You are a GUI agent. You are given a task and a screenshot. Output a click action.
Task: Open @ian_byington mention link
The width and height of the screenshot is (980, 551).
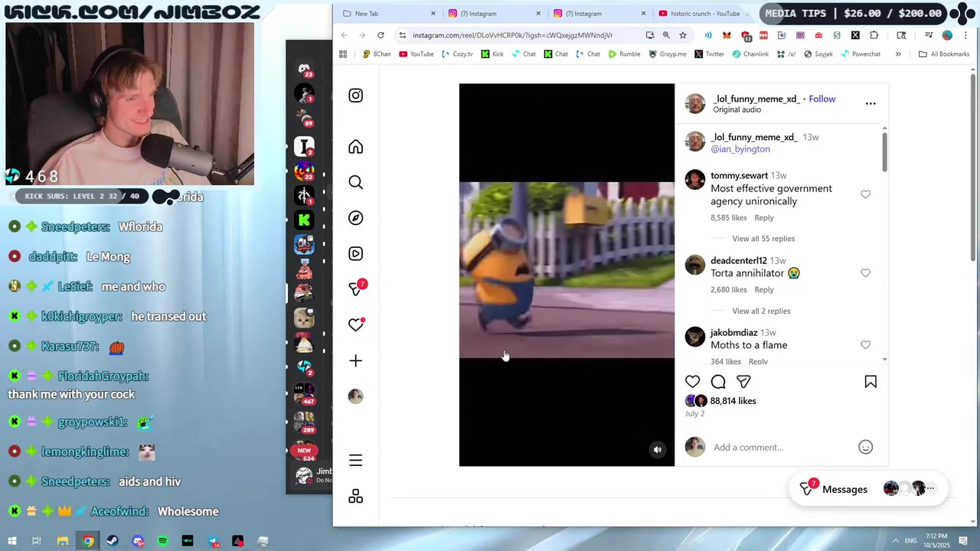coord(740,149)
